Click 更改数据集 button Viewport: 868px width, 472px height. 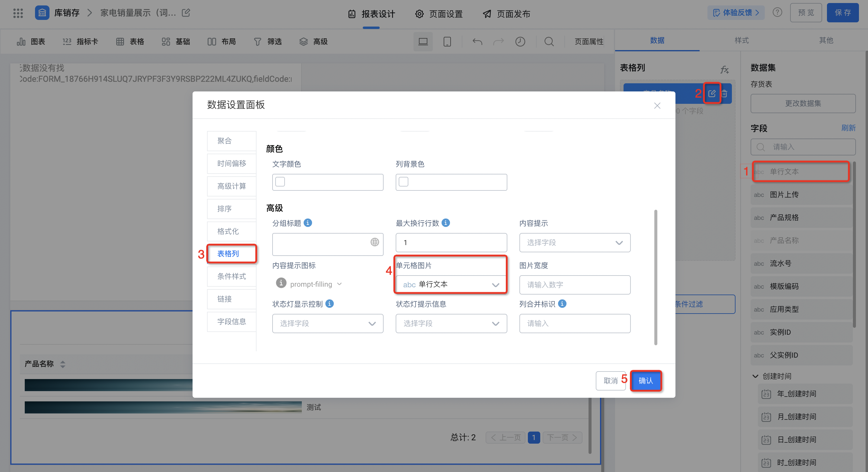tap(803, 104)
